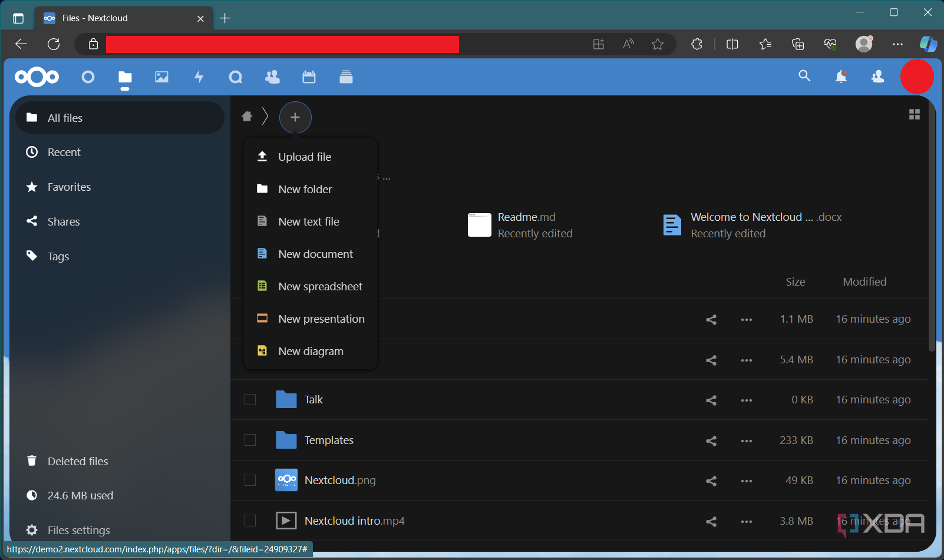Share the Templates folder via share icon
Viewport: 944px width, 560px height.
click(x=711, y=440)
